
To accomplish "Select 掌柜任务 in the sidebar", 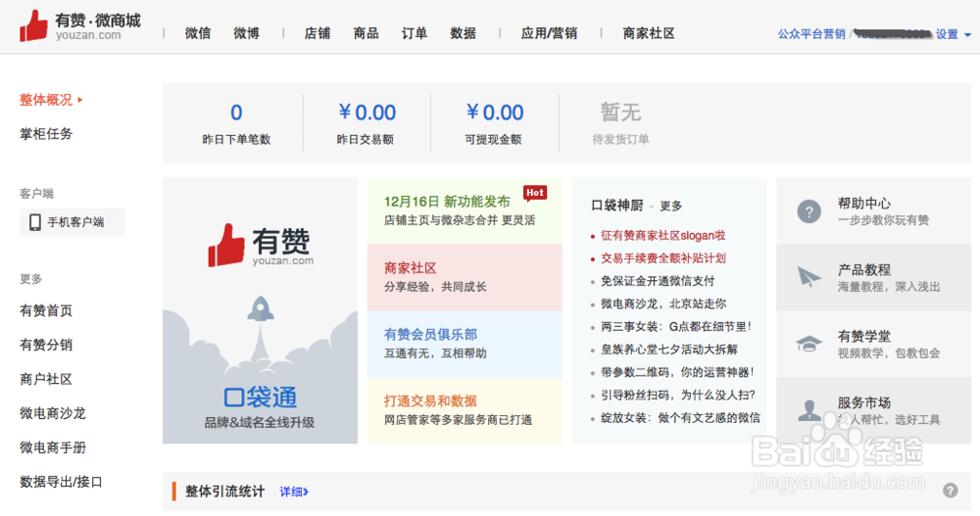I will 46,134.
